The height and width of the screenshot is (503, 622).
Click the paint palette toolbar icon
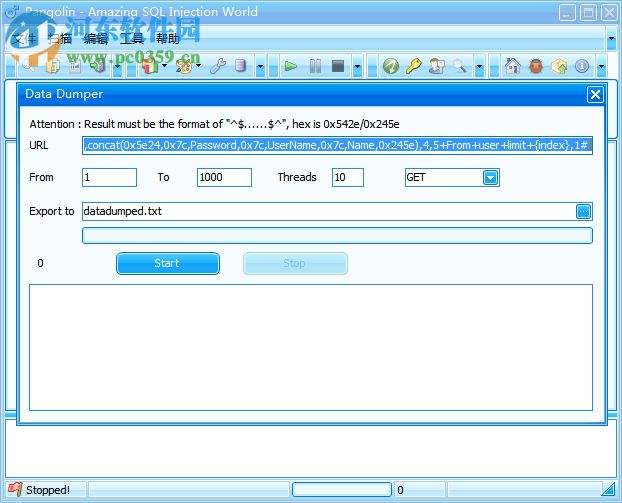pyautogui.click(x=184, y=66)
